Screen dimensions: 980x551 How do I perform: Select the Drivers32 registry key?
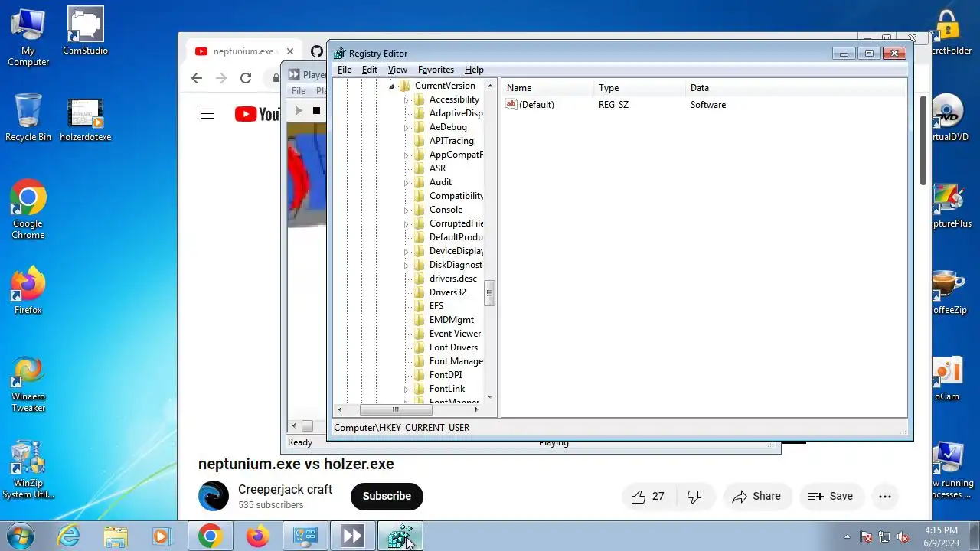447,292
